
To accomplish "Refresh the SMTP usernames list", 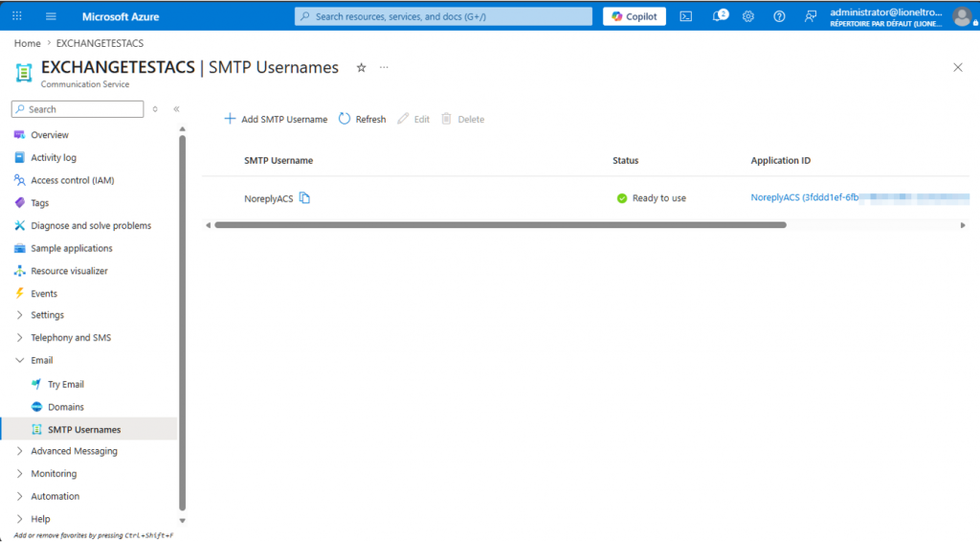I will coord(363,119).
